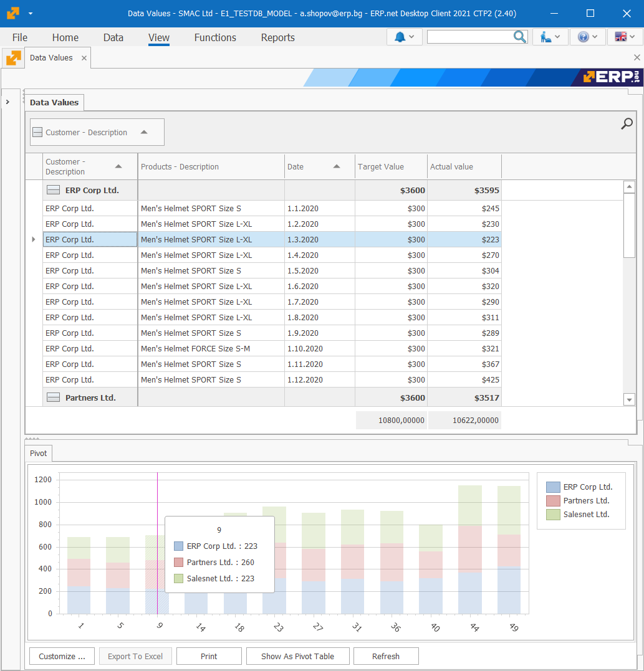Click the grid scrollbar up arrow
644x671 pixels.
(x=629, y=186)
